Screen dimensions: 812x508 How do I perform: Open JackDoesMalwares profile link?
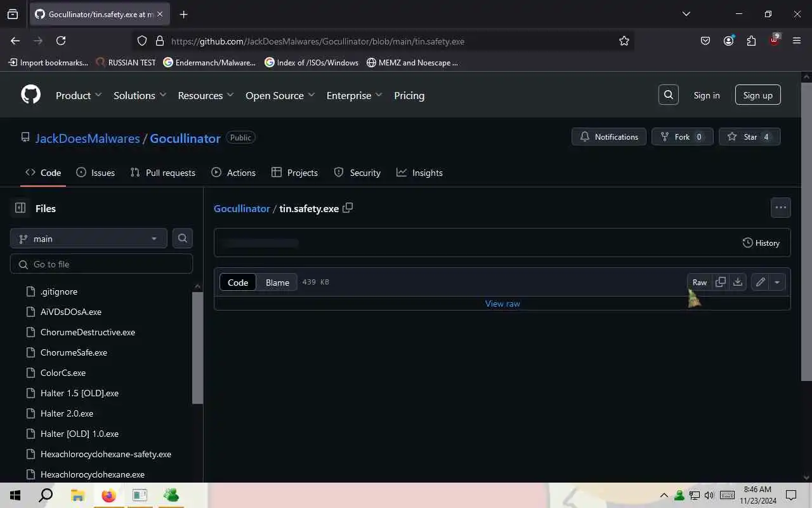pos(88,138)
